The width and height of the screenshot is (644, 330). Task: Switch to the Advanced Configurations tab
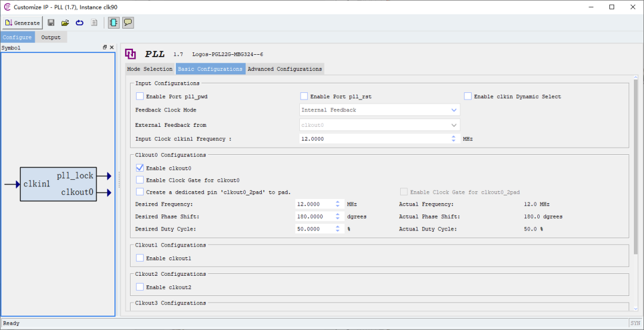click(x=284, y=69)
